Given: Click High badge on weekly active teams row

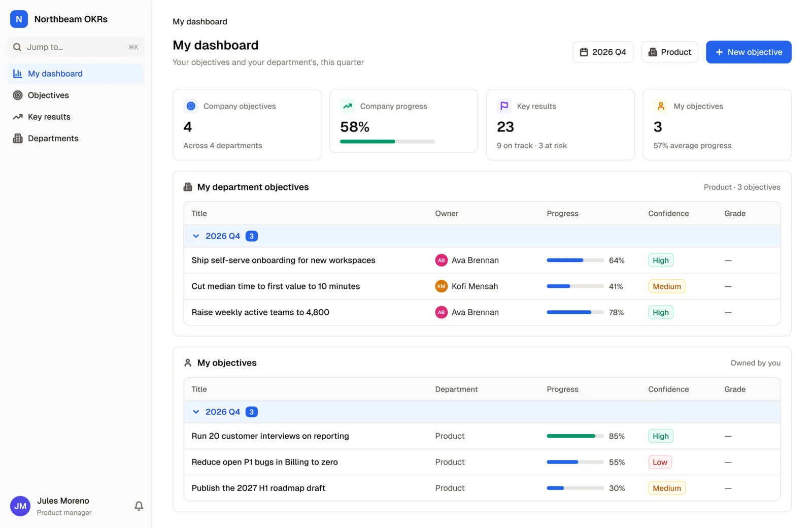Looking at the screenshot, I should [661, 312].
